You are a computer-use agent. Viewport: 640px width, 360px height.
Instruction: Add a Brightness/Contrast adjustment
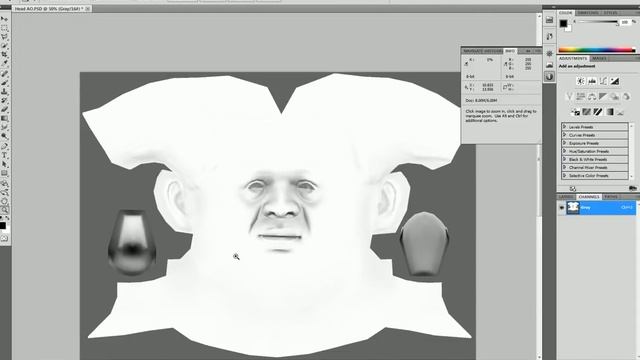580,81
